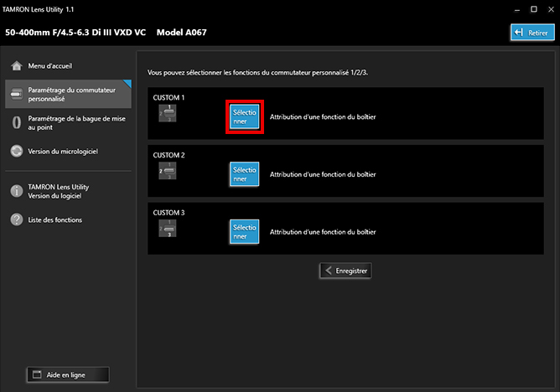Click CUSTOM 1 text 'Attribution d'une fonction du boîtier'
Image resolution: width=560 pixels, height=392 pixels.
tap(323, 117)
